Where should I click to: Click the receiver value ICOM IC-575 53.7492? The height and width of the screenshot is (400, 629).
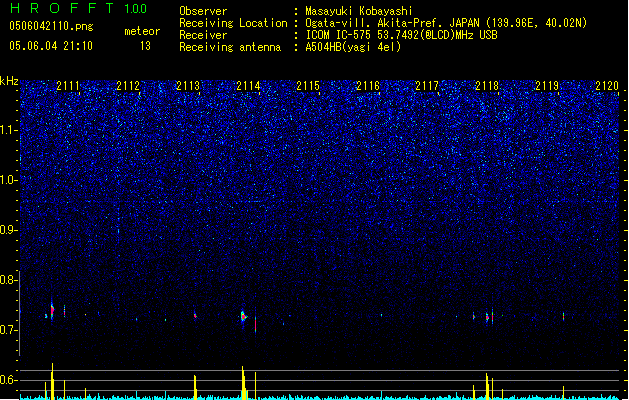(401, 35)
